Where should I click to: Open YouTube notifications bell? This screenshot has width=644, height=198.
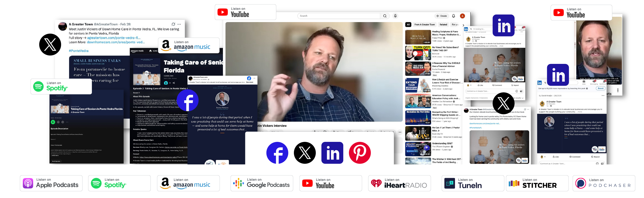pyautogui.click(x=454, y=16)
